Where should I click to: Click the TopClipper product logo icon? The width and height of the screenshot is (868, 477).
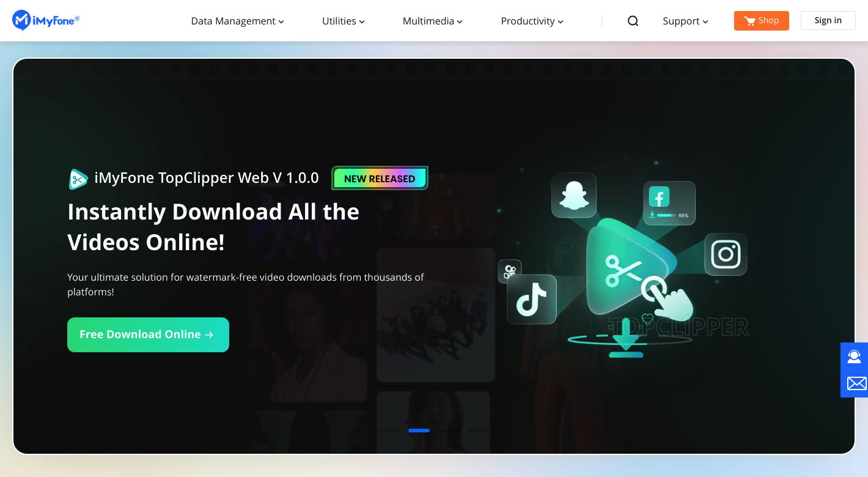click(78, 179)
